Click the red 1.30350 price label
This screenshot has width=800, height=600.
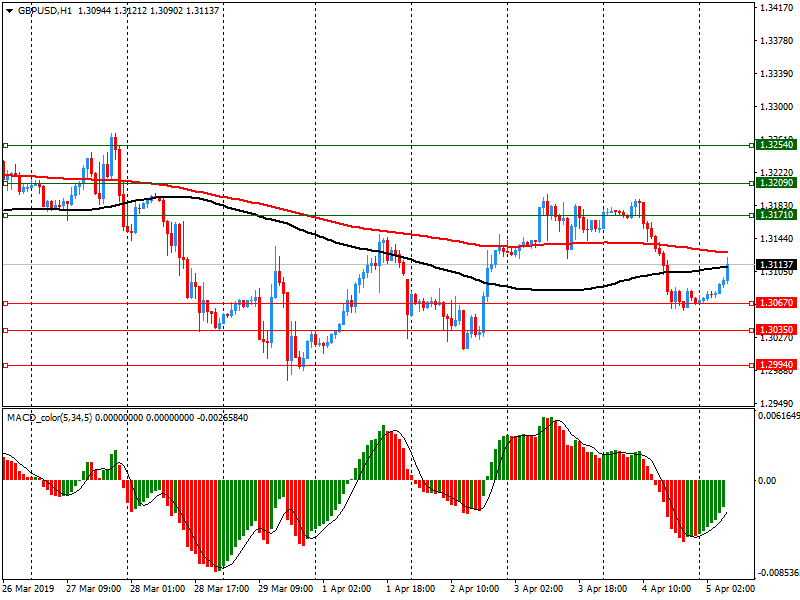(775, 330)
